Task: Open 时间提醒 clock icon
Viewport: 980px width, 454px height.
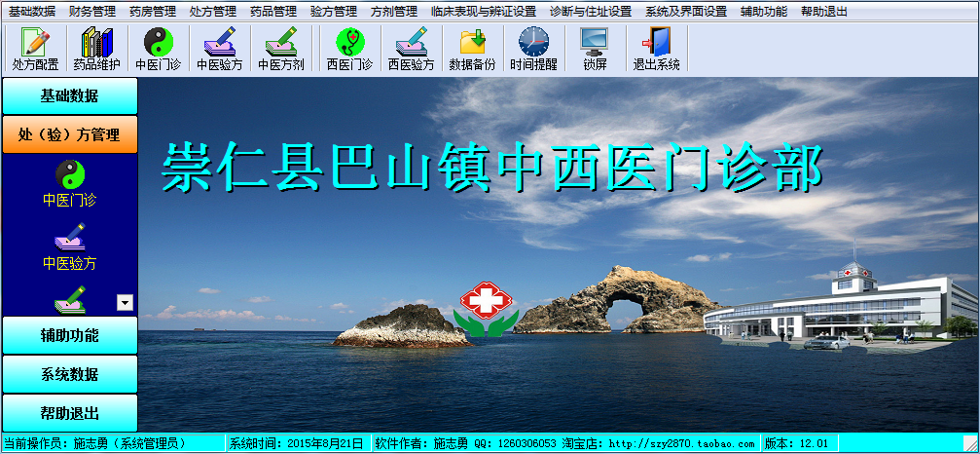Action: pyautogui.click(x=533, y=49)
